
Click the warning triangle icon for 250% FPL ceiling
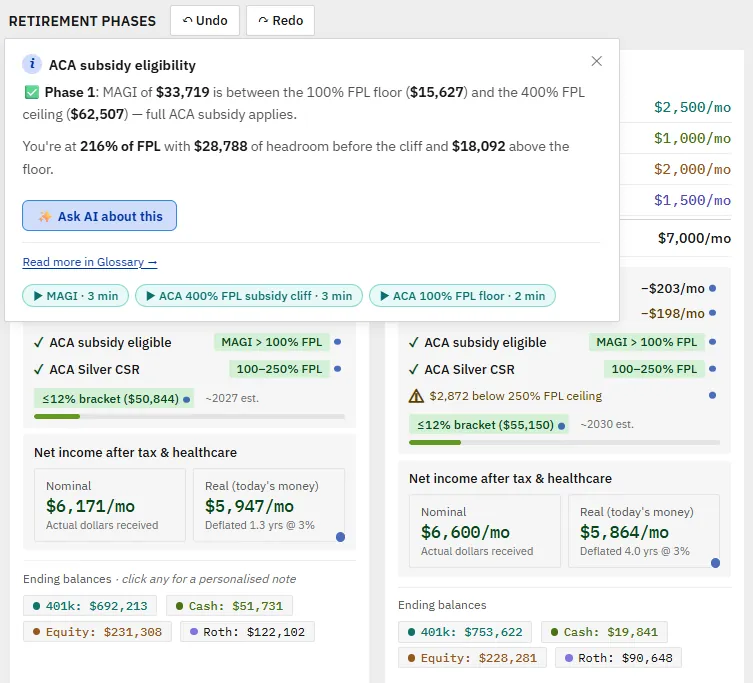pyautogui.click(x=416, y=396)
